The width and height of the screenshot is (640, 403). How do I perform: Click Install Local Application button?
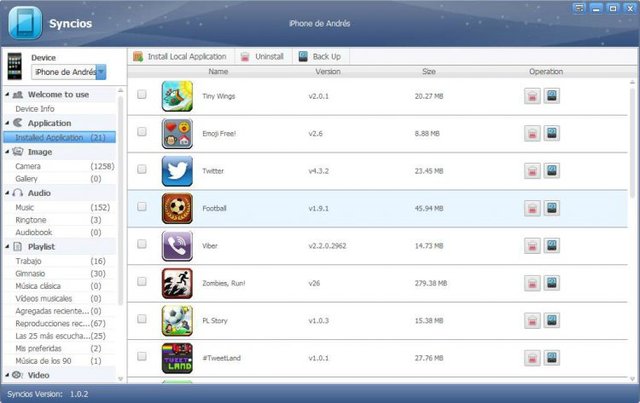pos(180,57)
